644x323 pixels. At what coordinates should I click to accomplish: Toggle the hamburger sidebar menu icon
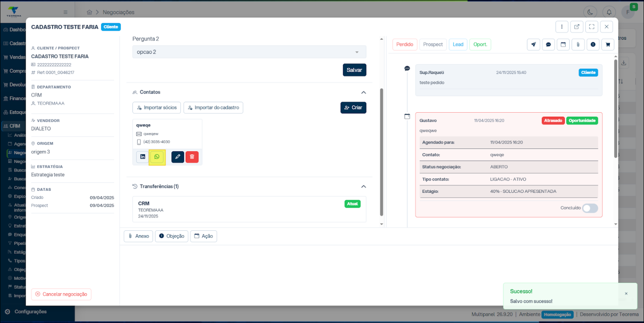[65, 12]
